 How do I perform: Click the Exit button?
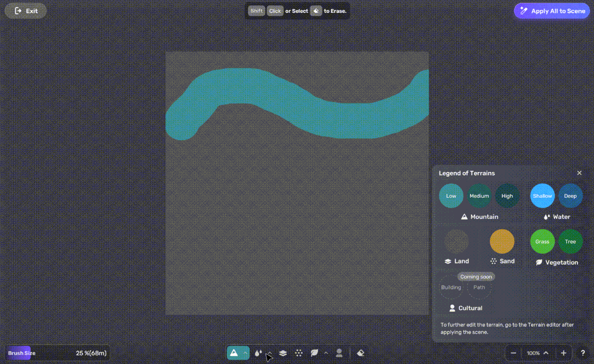coord(26,11)
